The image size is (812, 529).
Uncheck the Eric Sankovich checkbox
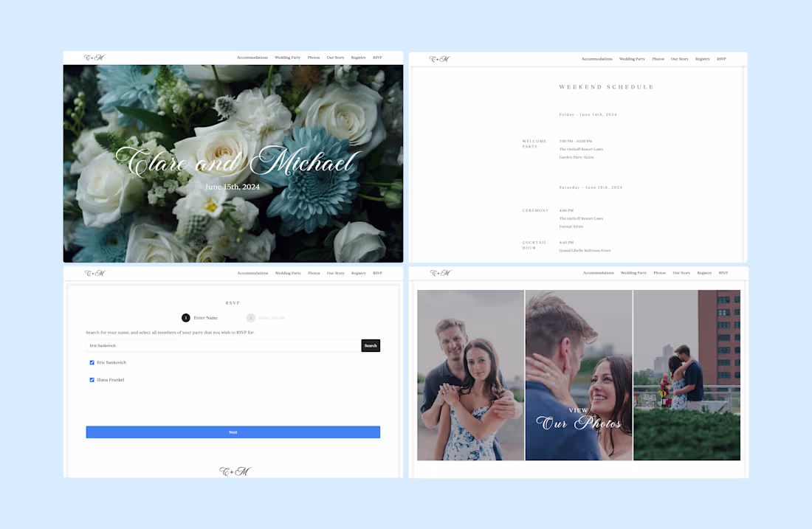point(92,362)
